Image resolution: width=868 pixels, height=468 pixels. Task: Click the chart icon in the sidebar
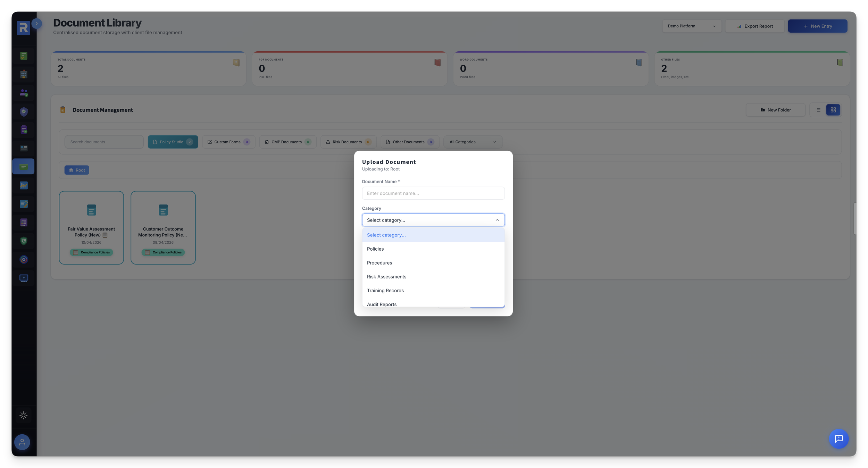point(24,185)
